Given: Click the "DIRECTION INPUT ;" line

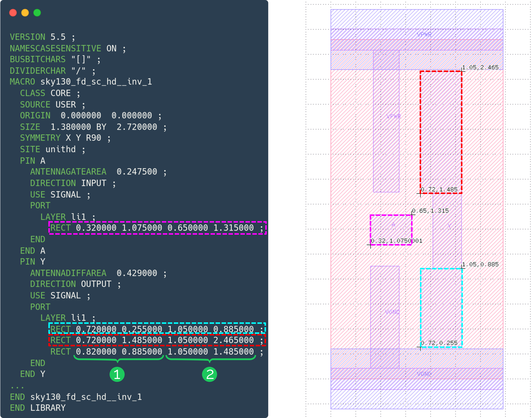Looking at the screenshot, I should click(73, 183).
